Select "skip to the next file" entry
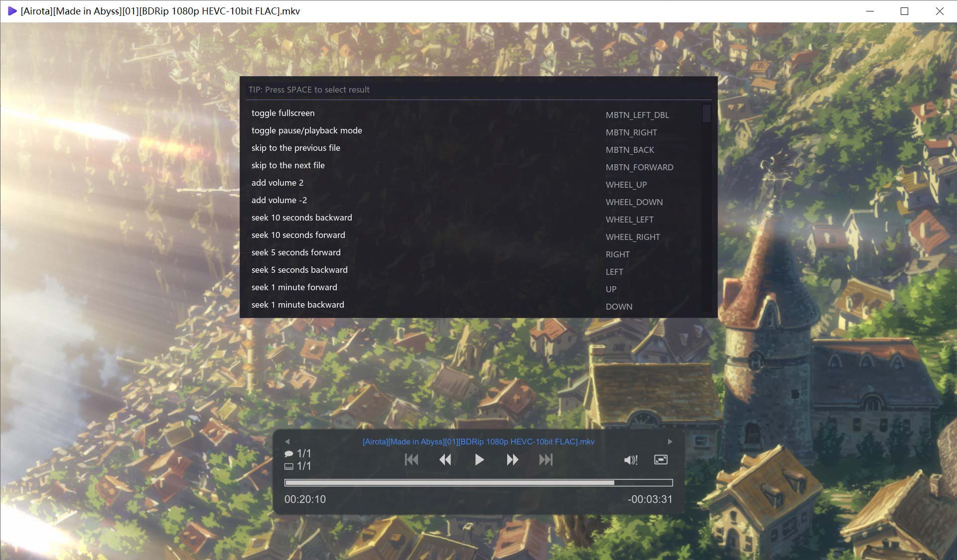 click(x=288, y=165)
